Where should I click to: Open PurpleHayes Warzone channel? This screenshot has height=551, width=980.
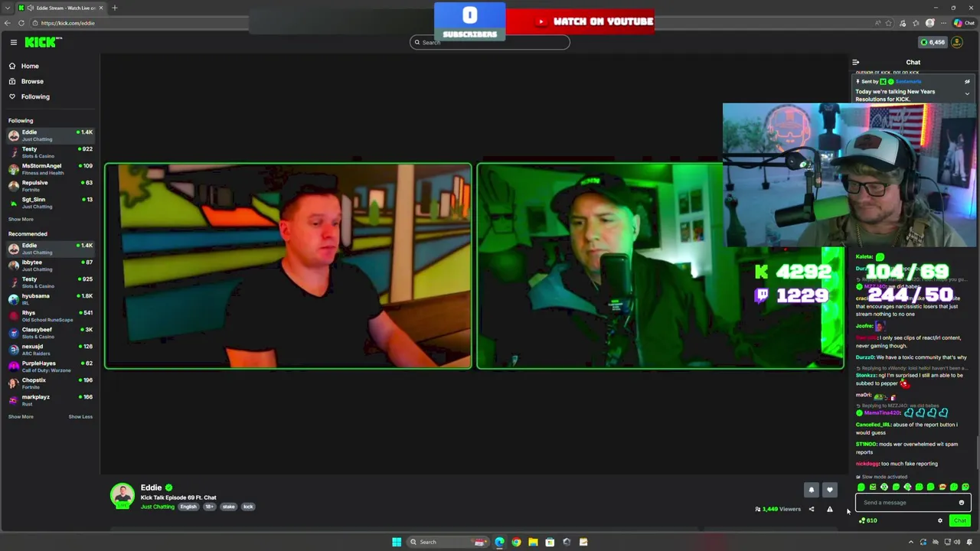point(50,367)
